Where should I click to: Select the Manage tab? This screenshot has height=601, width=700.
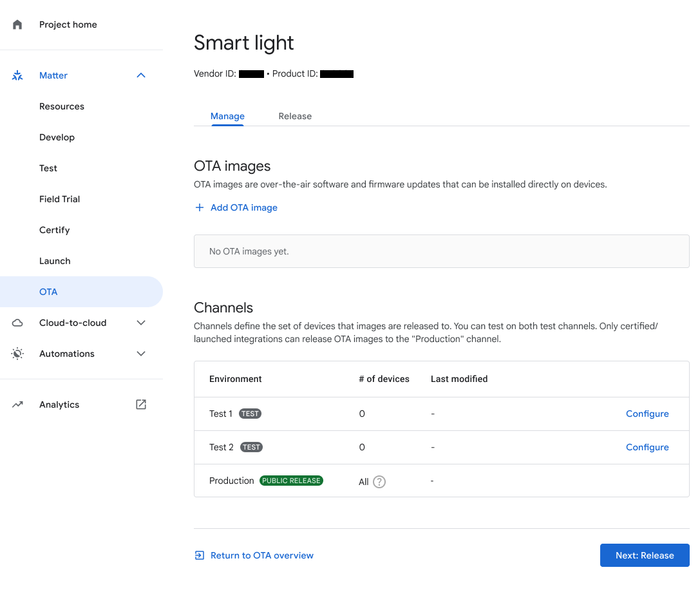click(x=227, y=116)
